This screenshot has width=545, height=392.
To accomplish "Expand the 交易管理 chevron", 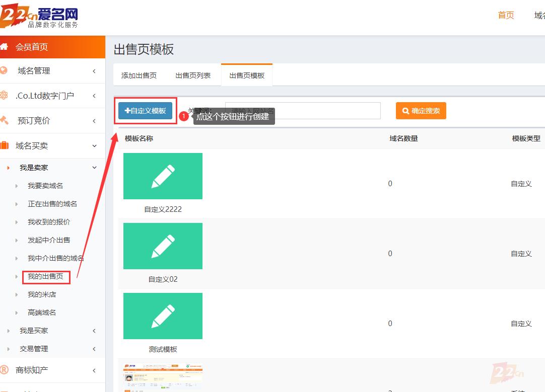I will [x=94, y=349].
